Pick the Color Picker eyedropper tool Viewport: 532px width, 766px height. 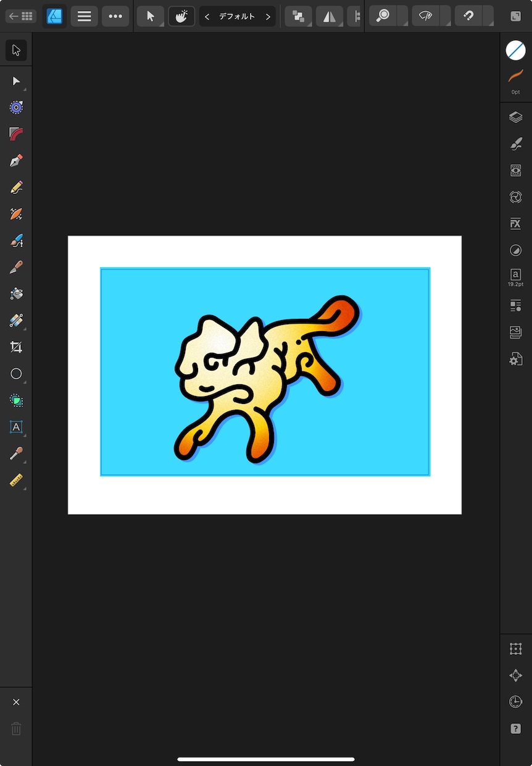point(16,453)
